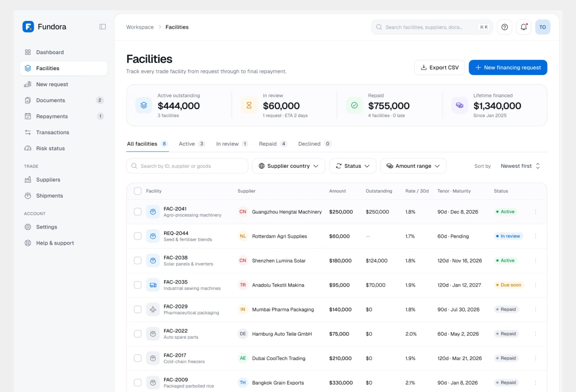Open Documents in the sidebar
The width and height of the screenshot is (576, 392).
(63, 101)
